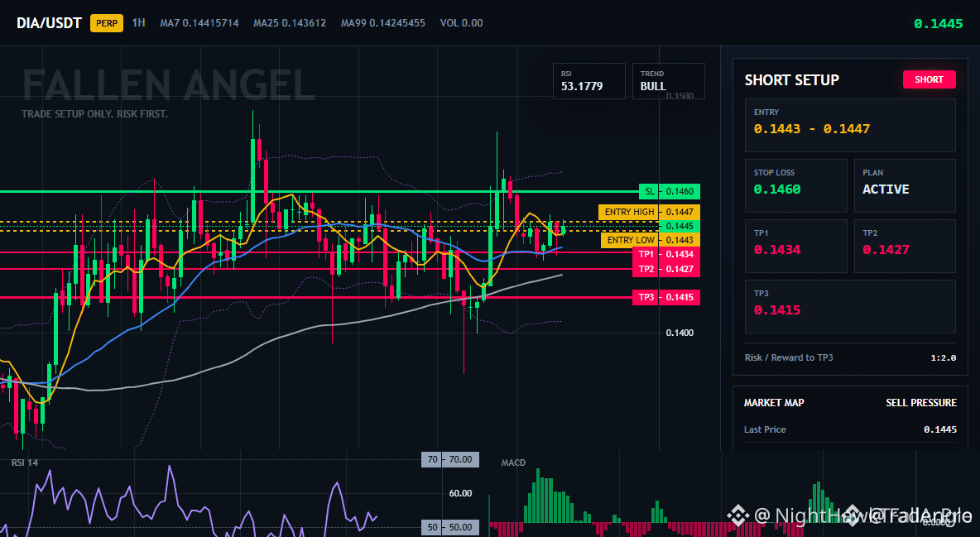980x537 pixels.
Task: Click the MA99 0.14245455 indicator readout
Action: coord(383,23)
